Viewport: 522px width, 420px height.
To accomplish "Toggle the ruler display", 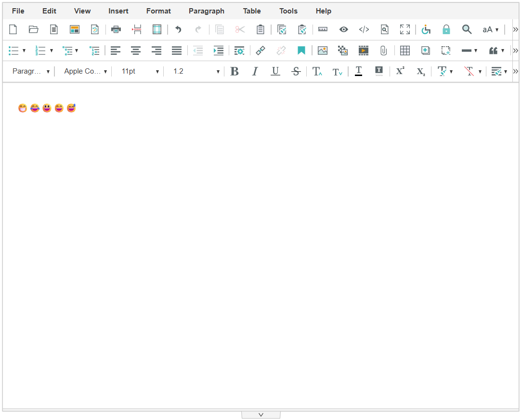I will [x=323, y=30].
